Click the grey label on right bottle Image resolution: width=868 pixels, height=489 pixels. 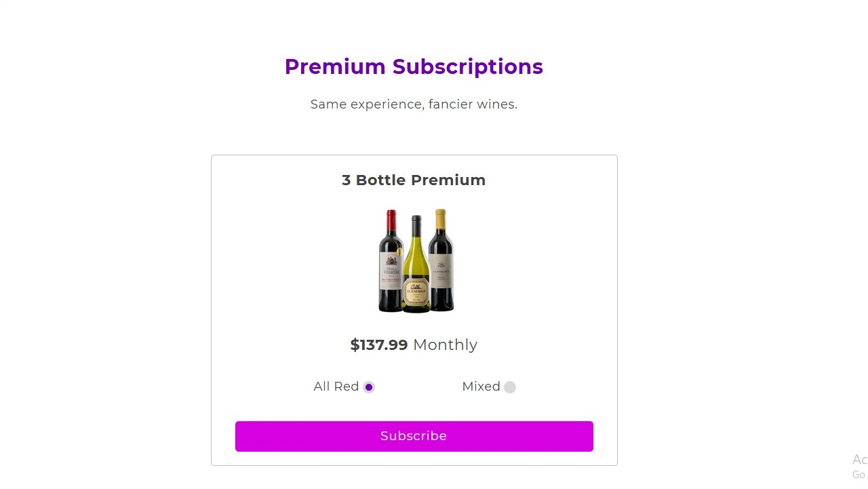point(441,271)
